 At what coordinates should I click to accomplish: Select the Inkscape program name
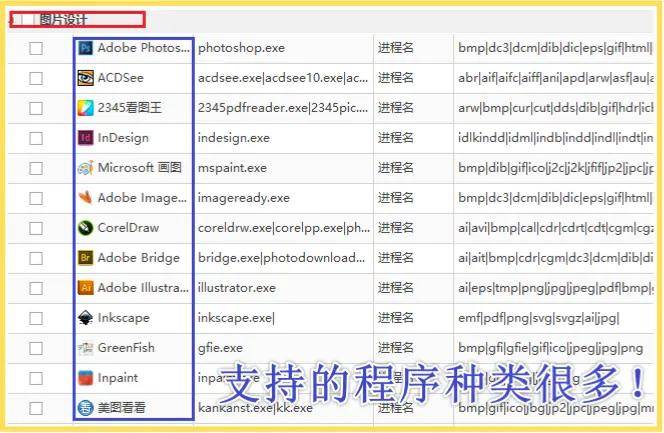click(x=124, y=318)
